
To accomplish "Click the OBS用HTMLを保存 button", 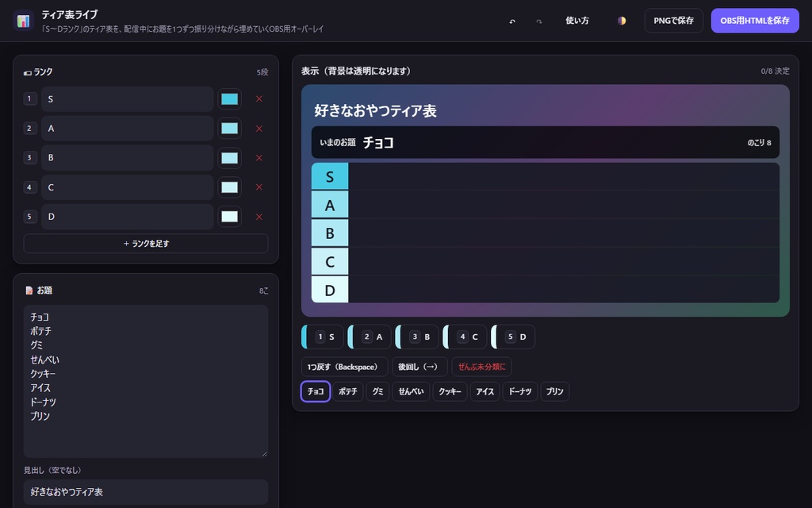I will (x=755, y=21).
